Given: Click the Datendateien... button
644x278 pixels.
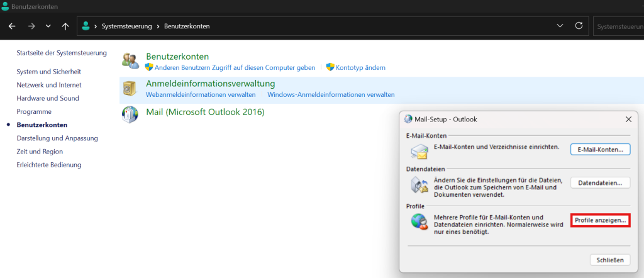Looking at the screenshot, I should pyautogui.click(x=600, y=183).
